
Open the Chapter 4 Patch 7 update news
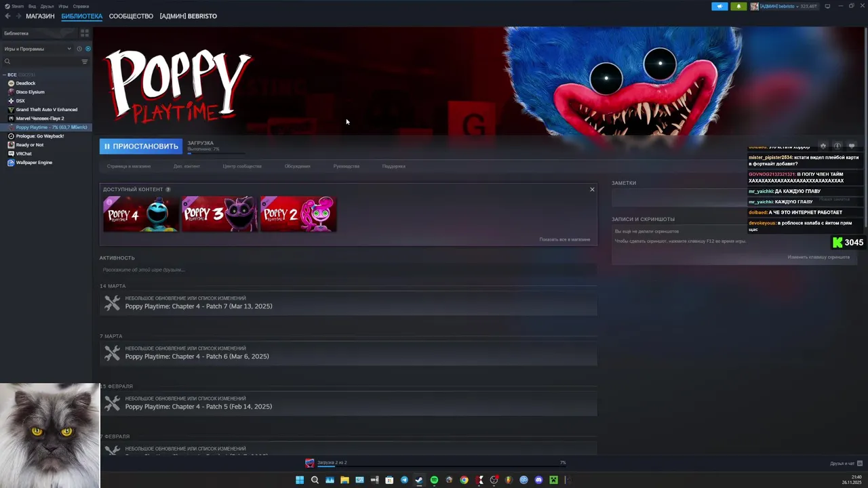[348, 303]
